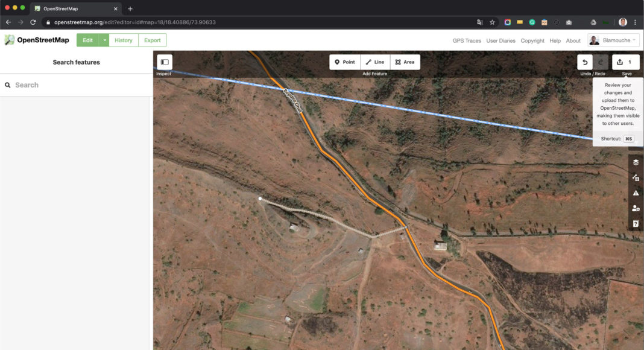Choose the Area drawing tool

405,62
